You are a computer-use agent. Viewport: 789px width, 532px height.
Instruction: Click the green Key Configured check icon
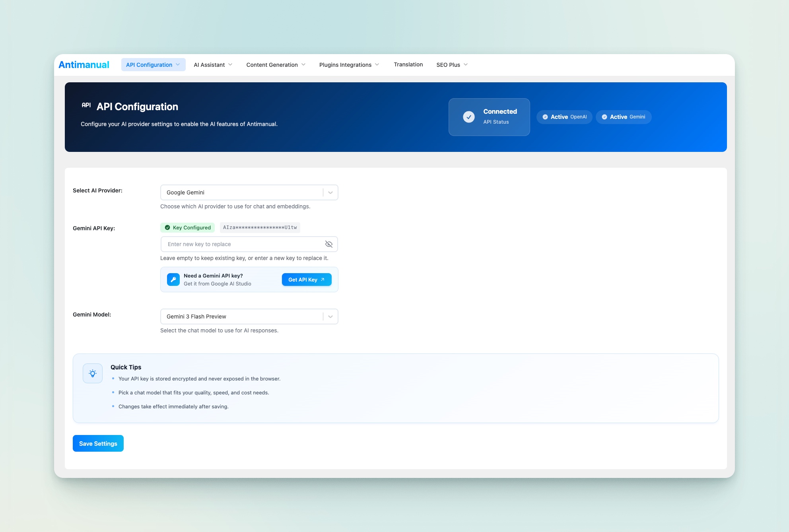click(x=167, y=227)
